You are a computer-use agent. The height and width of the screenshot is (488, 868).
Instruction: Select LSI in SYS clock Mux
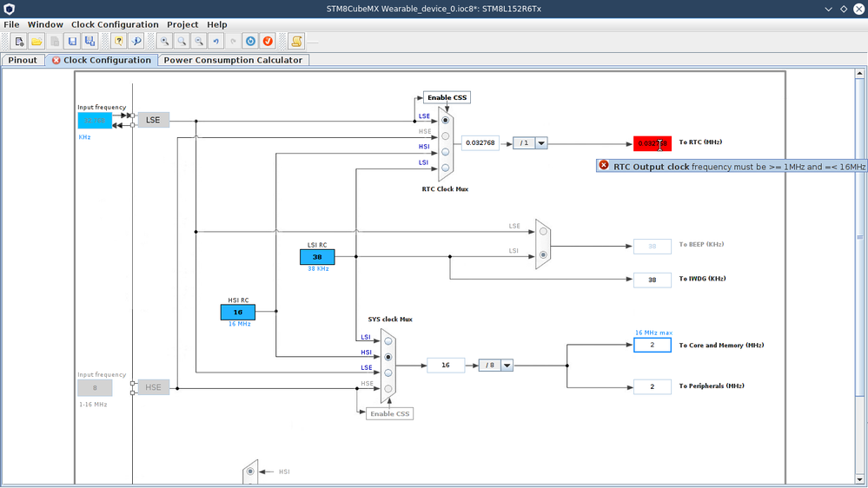388,341
